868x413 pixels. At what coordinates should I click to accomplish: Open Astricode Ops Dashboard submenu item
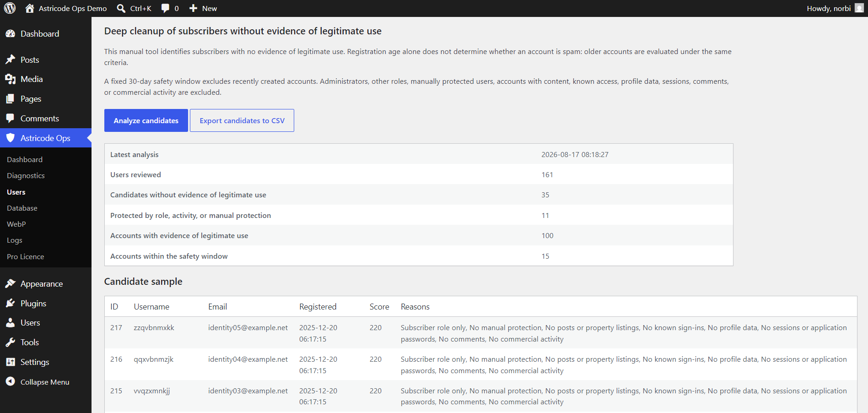25,159
